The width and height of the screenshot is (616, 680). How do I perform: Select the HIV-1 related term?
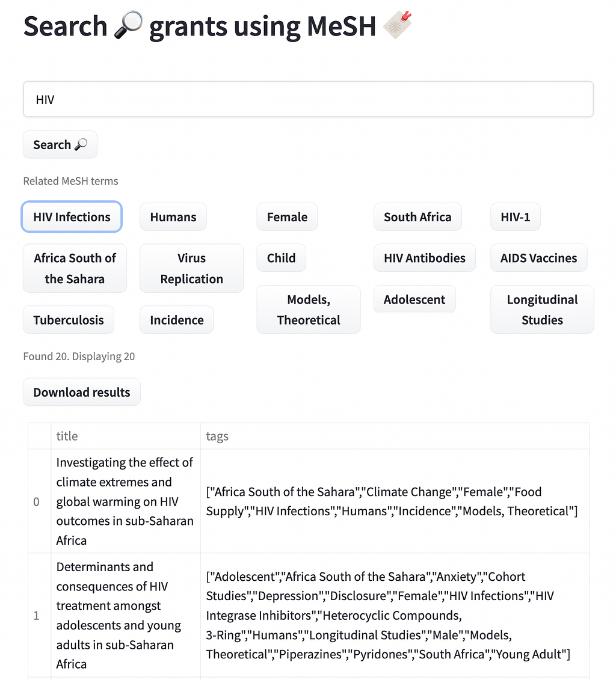tap(516, 217)
